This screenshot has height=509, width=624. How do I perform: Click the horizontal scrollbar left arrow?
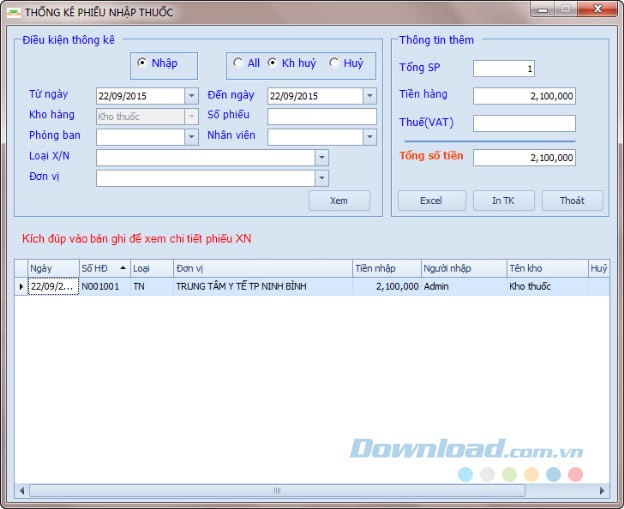coord(22,491)
